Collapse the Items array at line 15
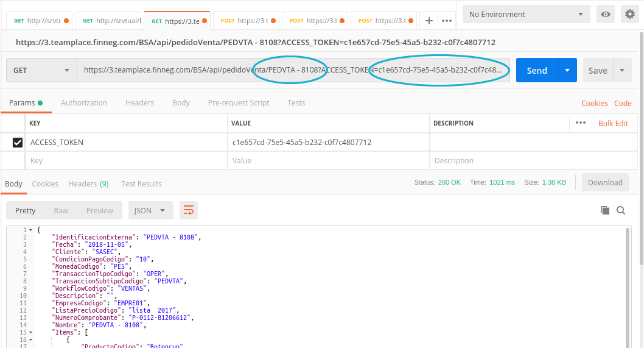This screenshot has width=644, height=348. tap(30, 333)
